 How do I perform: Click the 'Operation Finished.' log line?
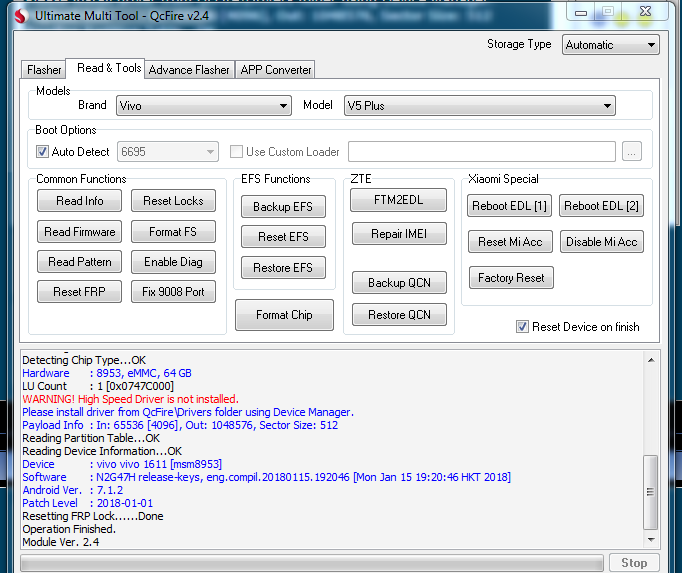click(x=69, y=529)
